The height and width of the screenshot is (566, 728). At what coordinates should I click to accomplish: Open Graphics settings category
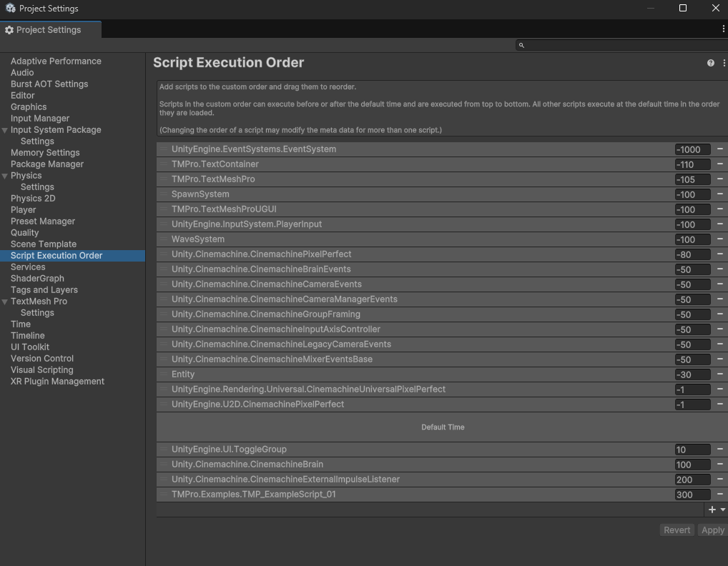coord(29,106)
